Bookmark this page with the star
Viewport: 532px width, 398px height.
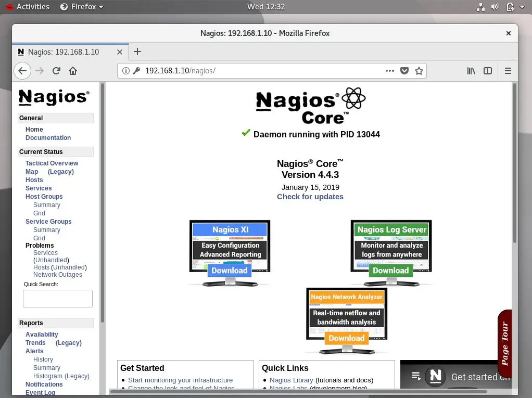419,71
